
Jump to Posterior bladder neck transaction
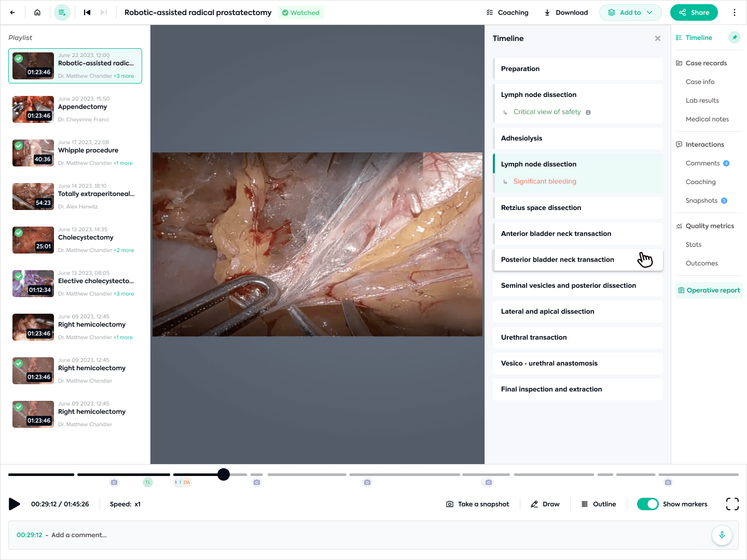pyautogui.click(x=578, y=260)
